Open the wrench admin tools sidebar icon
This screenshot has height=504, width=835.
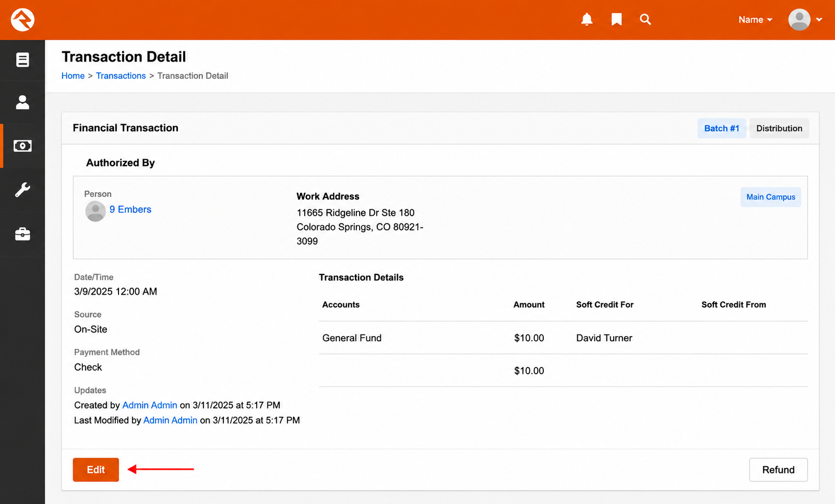tap(22, 190)
